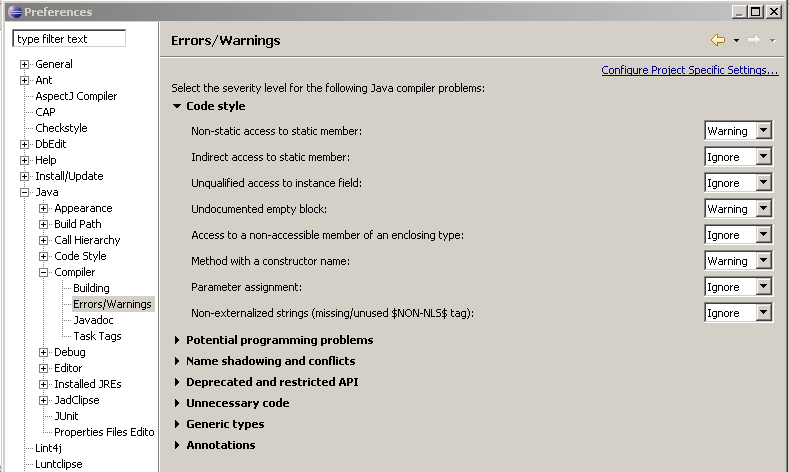
Task: Open Non-static access to static member dropdown
Action: (763, 131)
